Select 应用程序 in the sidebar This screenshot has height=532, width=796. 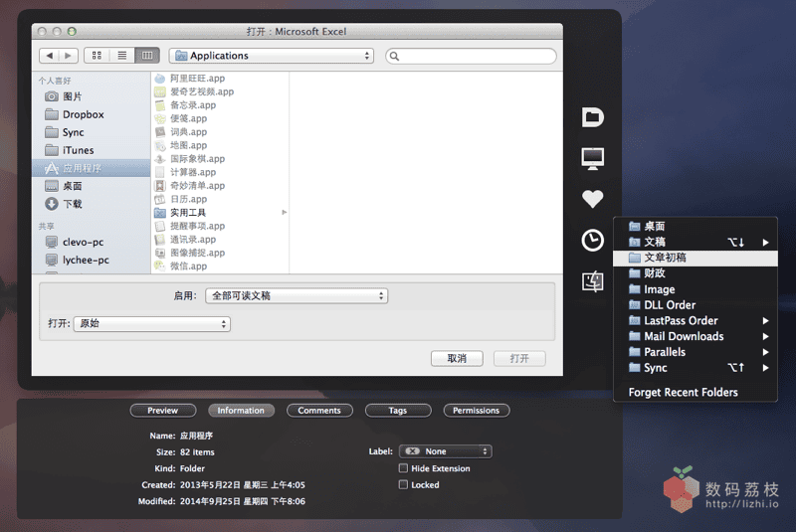coord(92,168)
